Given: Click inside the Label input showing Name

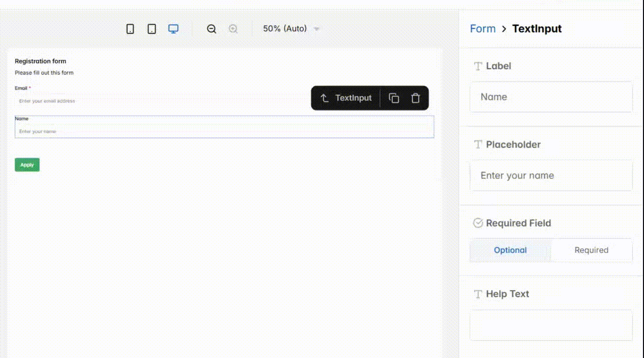Looking at the screenshot, I should click(x=551, y=97).
